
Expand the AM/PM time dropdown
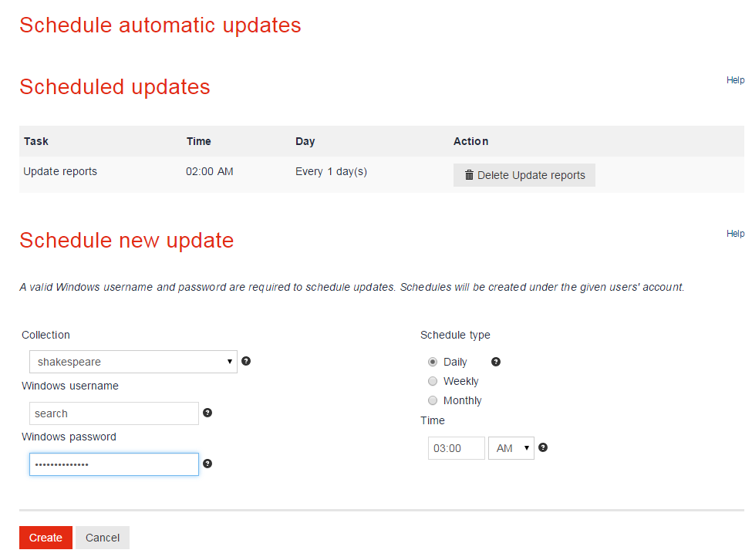point(511,448)
